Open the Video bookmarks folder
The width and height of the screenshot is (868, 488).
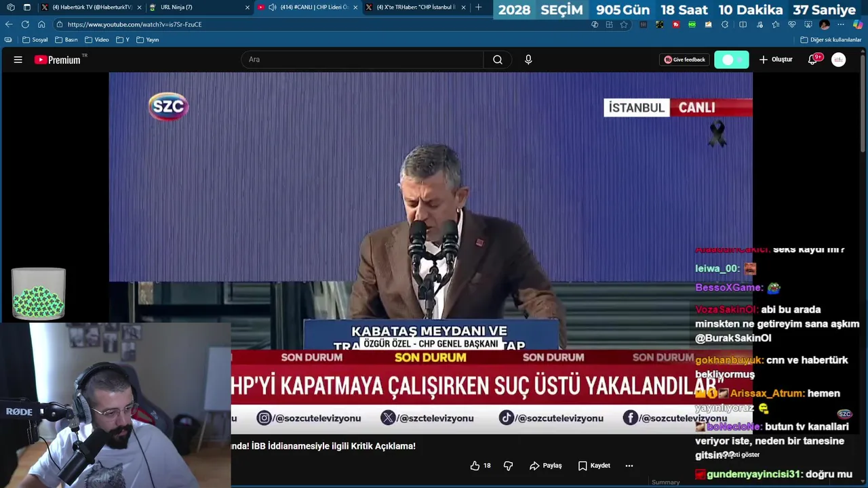coord(97,40)
